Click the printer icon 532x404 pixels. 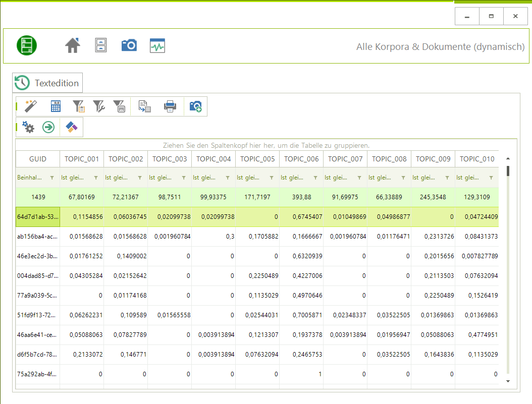[x=170, y=106]
